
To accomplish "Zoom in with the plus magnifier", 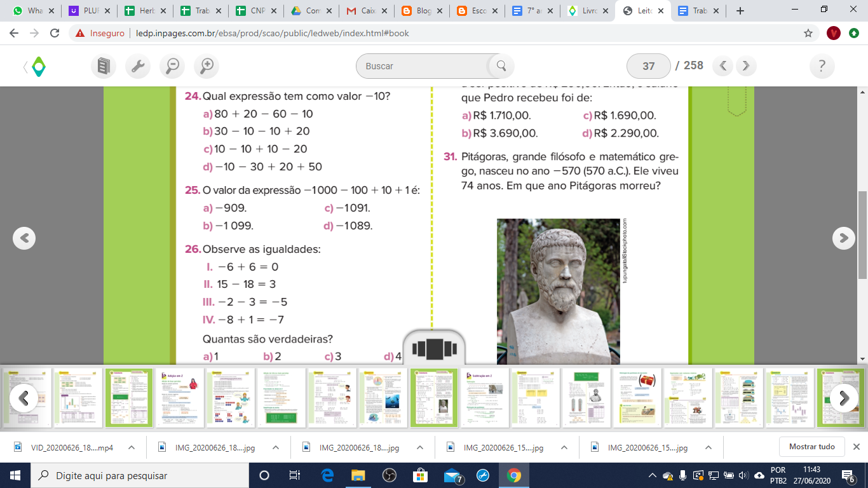I will click(207, 66).
